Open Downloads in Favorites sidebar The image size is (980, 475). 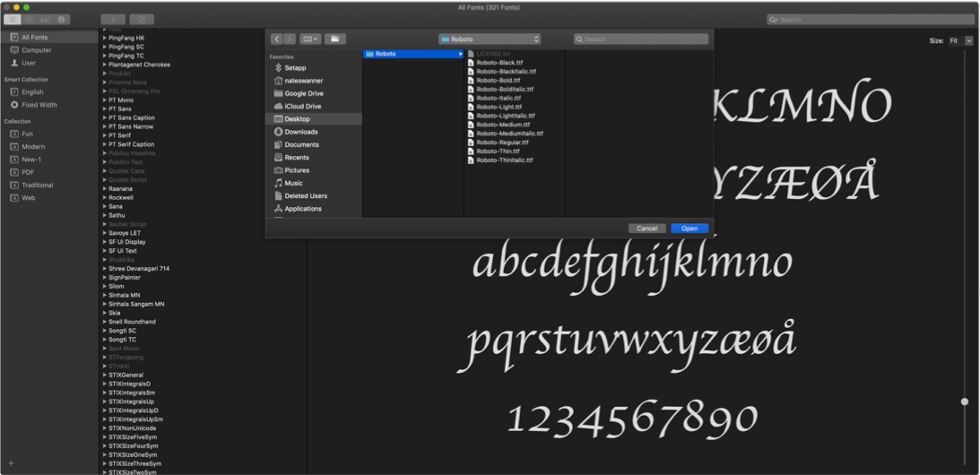tap(301, 132)
